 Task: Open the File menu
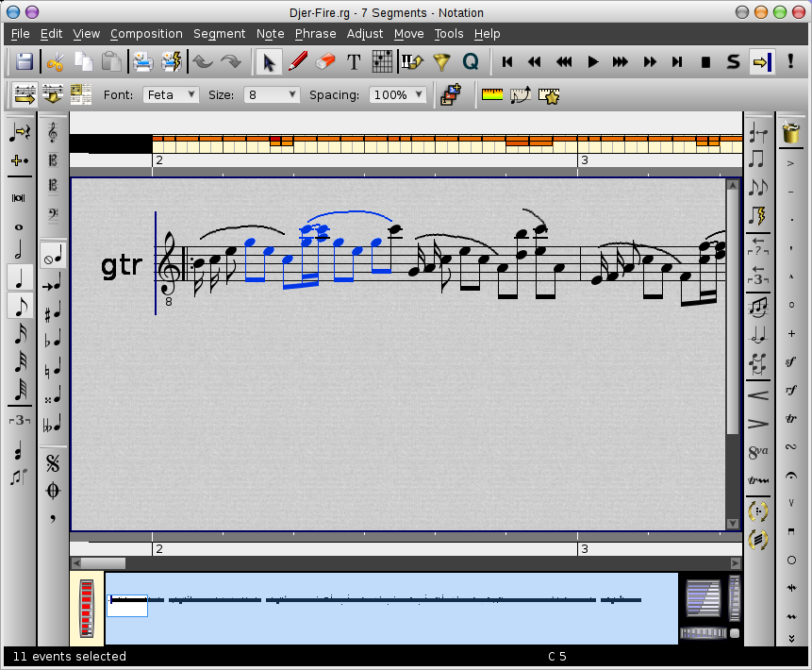[20, 34]
